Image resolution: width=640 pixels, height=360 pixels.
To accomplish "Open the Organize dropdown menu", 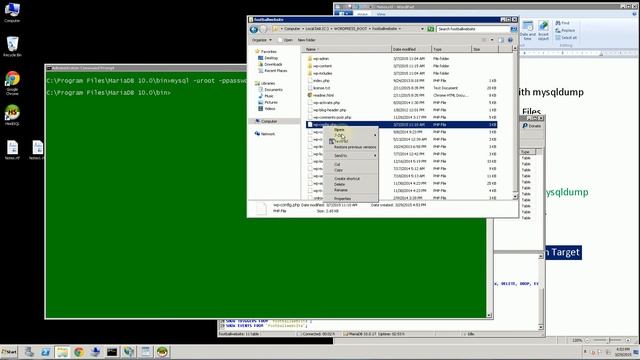I will pos(262,40).
